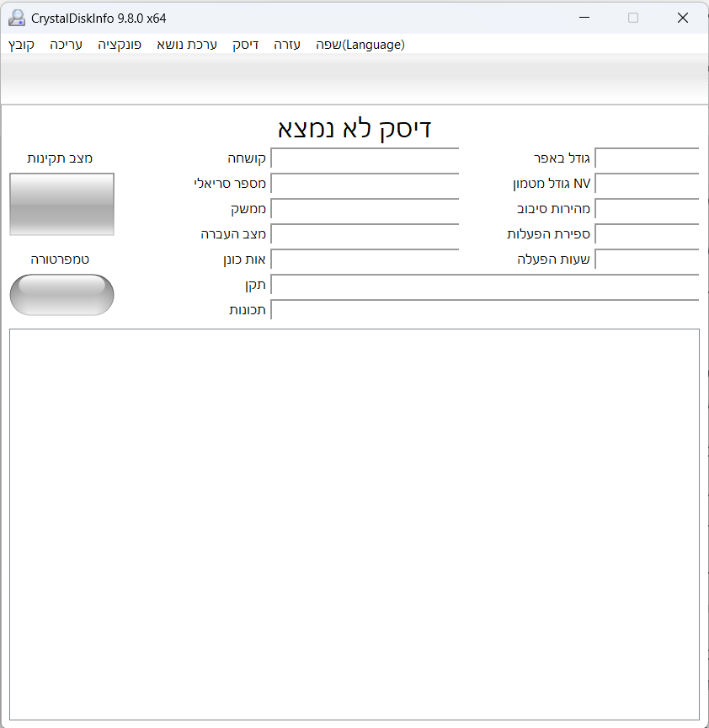Click the גודל באפר (Buffer Size) field
The height and width of the screenshot is (728, 709).
pyautogui.click(x=648, y=158)
